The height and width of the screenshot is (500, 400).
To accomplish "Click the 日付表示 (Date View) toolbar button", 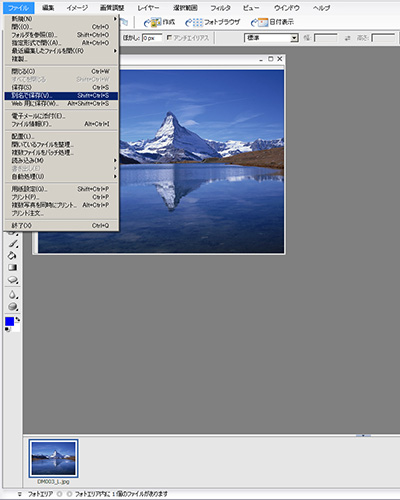I will [x=272, y=22].
